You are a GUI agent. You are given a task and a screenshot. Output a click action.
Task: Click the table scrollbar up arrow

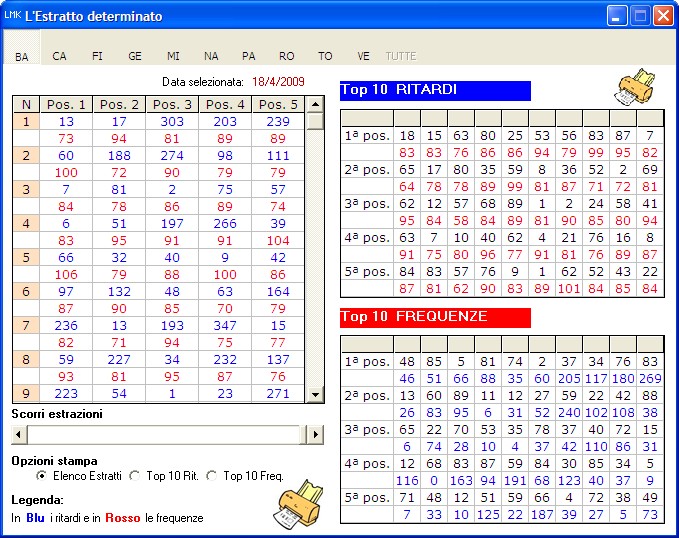point(315,104)
